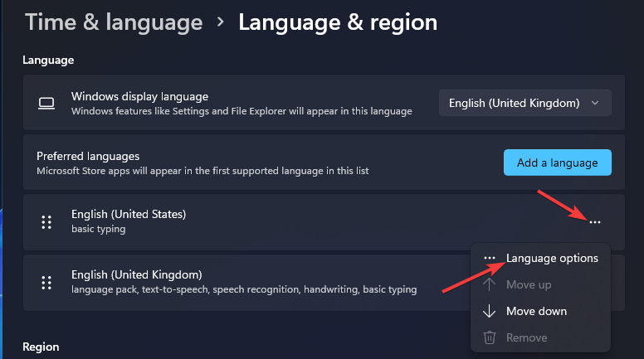Screen dimensions: 644x359
Task: Click the drag handle for English (United States)
Action: [46, 222]
